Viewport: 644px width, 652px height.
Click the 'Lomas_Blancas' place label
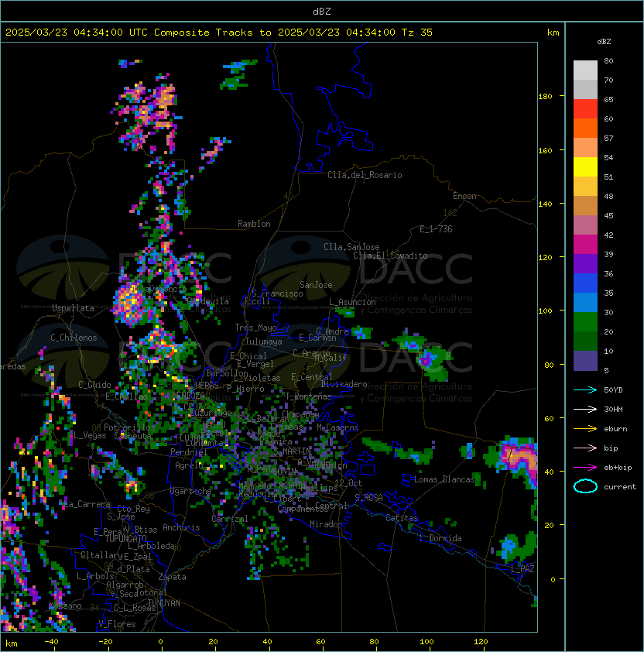point(444,479)
